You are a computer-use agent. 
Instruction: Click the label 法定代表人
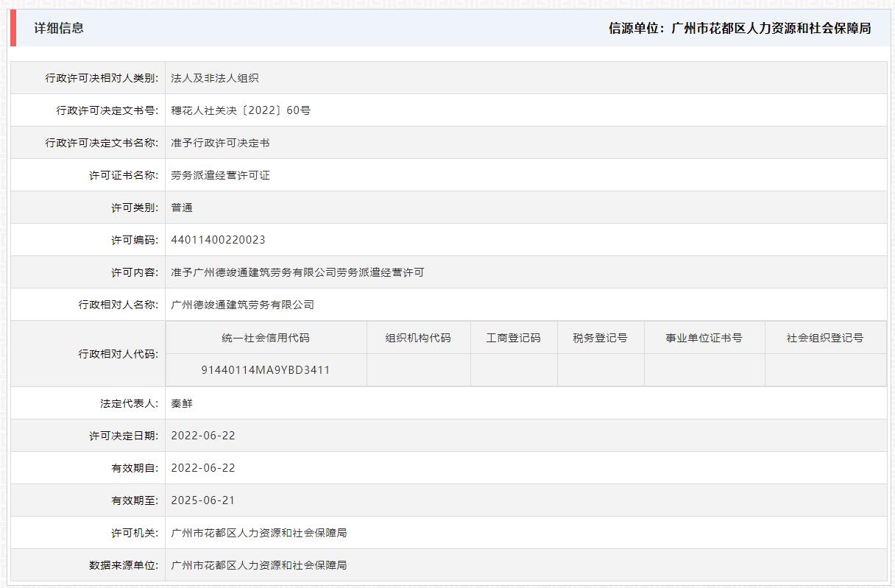[x=130, y=403]
